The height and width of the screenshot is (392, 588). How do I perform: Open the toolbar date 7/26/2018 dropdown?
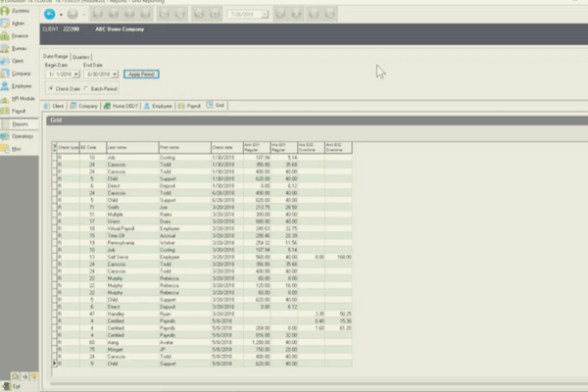coord(265,15)
